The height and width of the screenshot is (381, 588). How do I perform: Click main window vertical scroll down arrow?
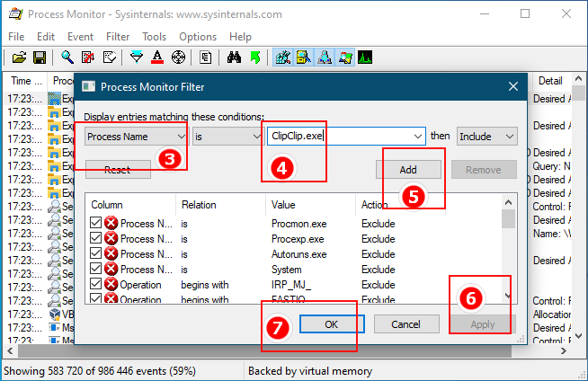(x=578, y=336)
